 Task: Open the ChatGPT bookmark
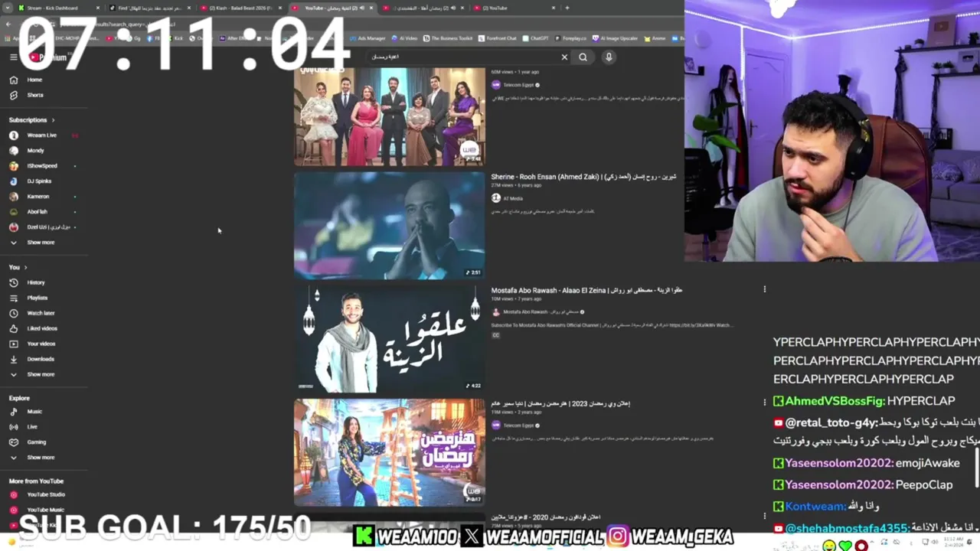click(534, 37)
